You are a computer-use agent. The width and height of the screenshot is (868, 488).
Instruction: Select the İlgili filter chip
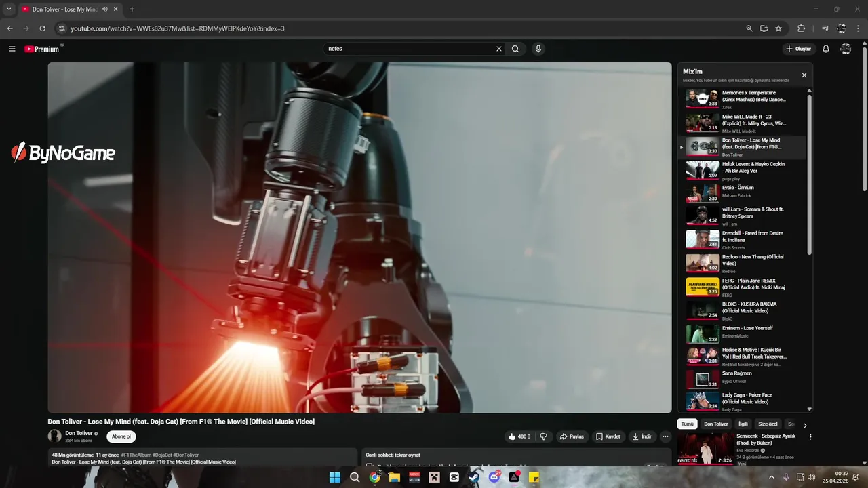(743, 424)
